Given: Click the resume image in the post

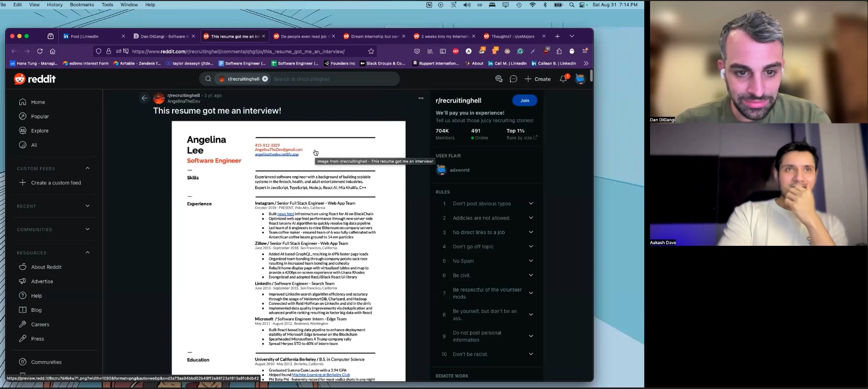Looking at the screenshot, I should (x=288, y=251).
